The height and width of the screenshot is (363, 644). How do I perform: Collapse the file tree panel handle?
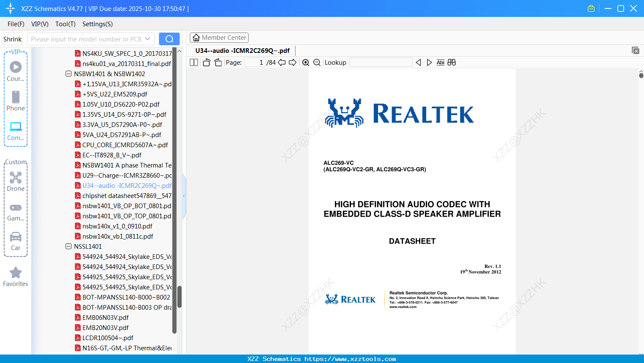tap(184, 196)
